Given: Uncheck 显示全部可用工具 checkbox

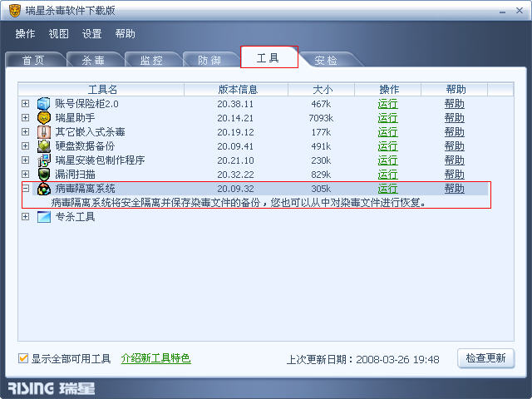Looking at the screenshot, I should (x=23, y=358).
